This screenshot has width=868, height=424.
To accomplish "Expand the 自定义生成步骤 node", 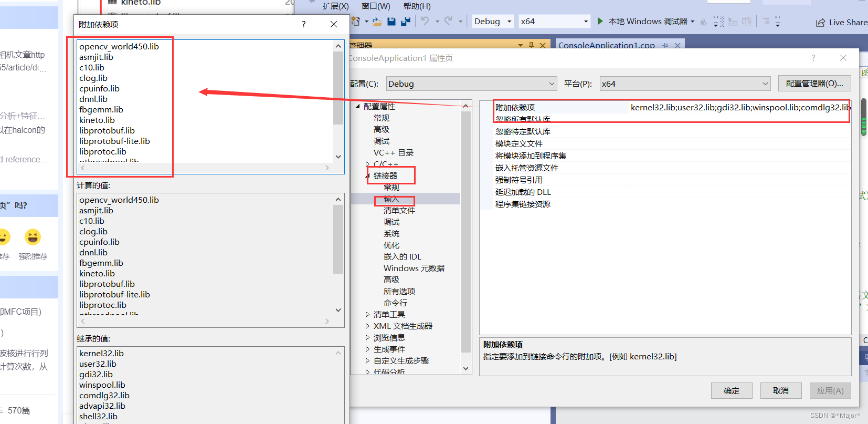I will (367, 360).
